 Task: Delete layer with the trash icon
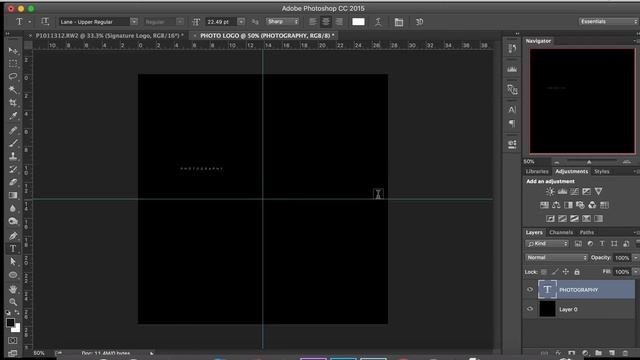point(625,353)
